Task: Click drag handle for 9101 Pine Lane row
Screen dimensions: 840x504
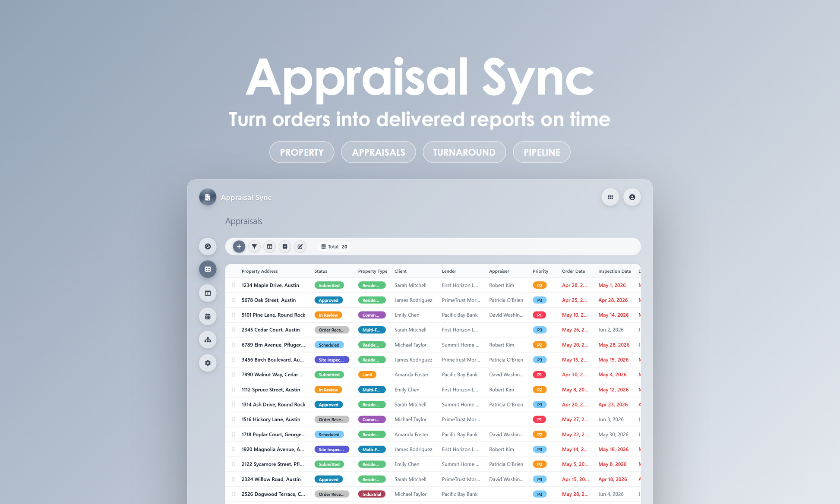Action: [234, 315]
